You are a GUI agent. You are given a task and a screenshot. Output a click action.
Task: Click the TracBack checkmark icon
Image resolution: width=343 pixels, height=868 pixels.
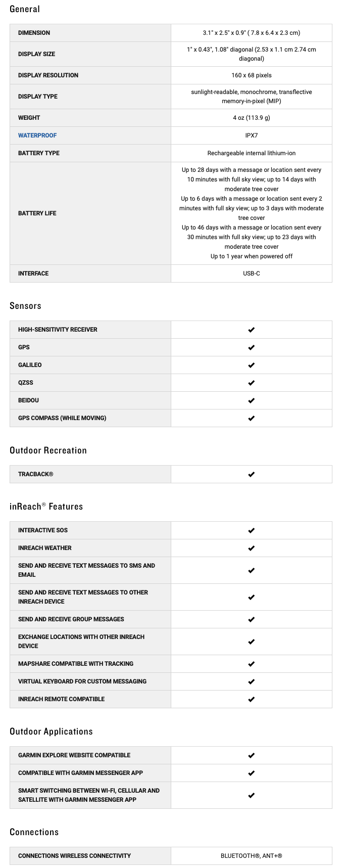[x=252, y=474]
